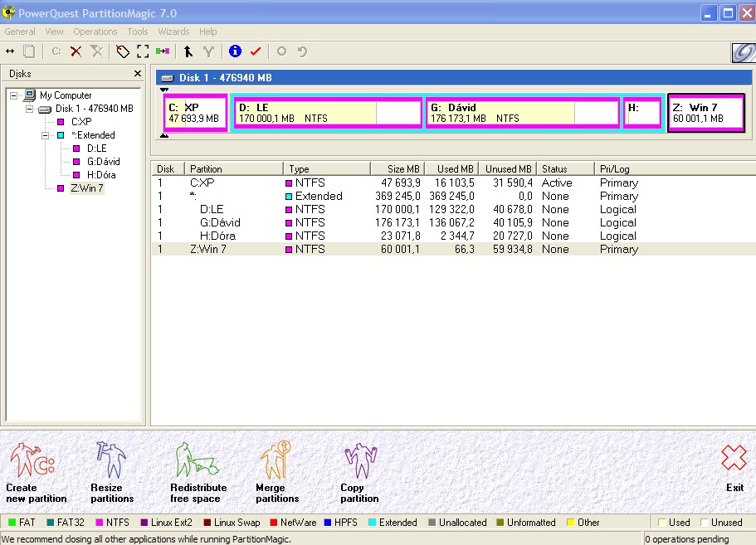Screen dimensions: 756x545
Task: Launch the Create new partition wizard
Action: coord(37,472)
